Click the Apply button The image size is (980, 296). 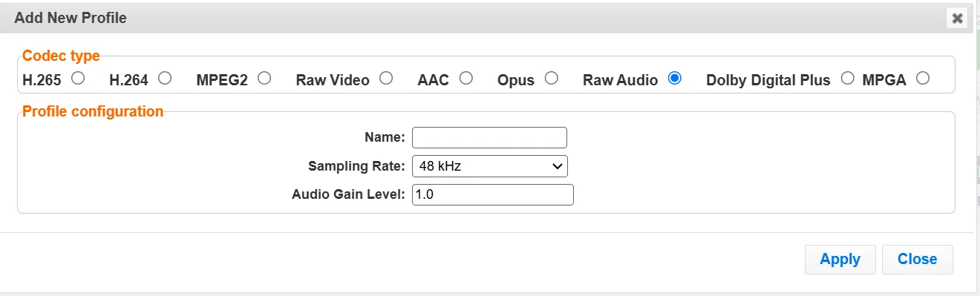pos(840,259)
